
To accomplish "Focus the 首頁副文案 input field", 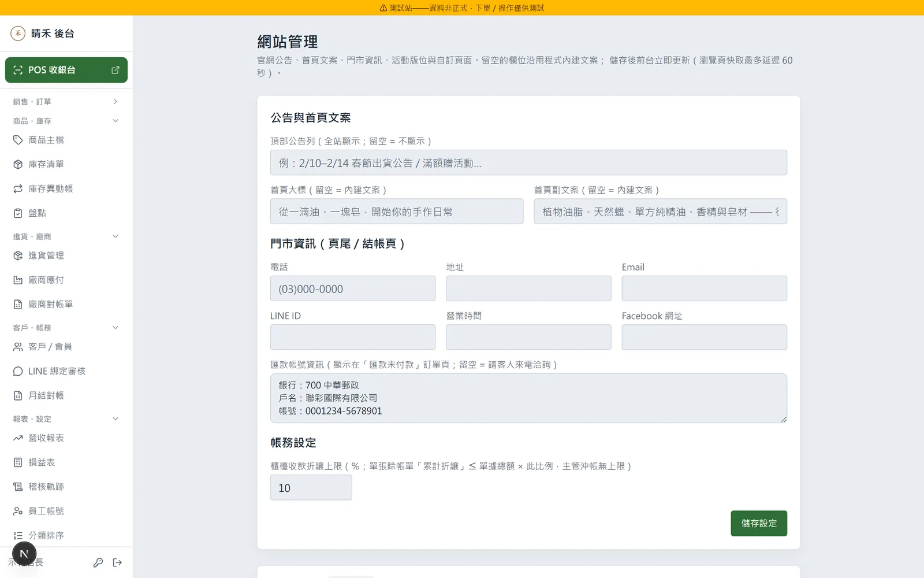I will (x=660, y=212).
